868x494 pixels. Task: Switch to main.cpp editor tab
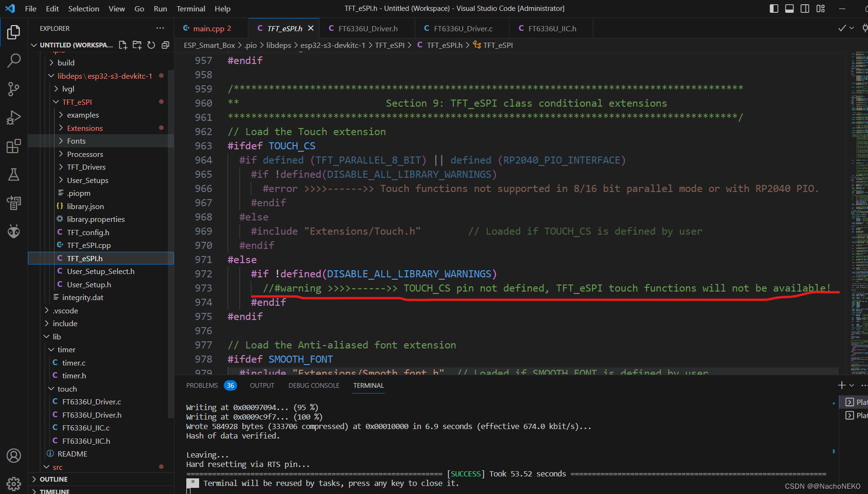[x=211, y=28]
